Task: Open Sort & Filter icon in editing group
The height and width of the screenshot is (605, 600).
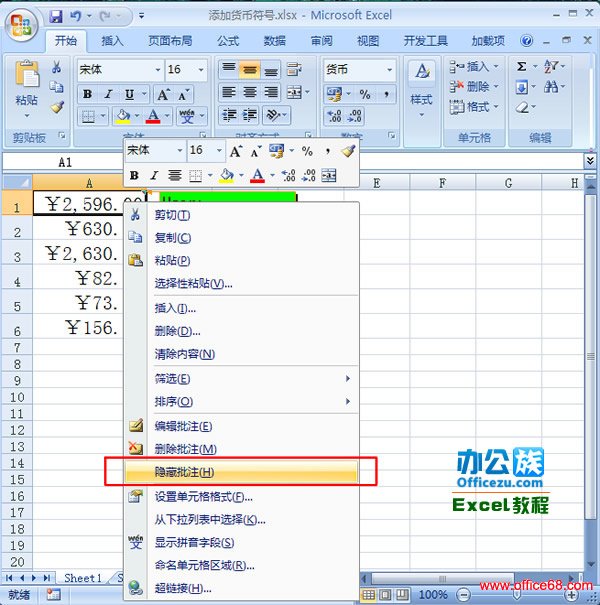Action: click(x=551, y=67)
